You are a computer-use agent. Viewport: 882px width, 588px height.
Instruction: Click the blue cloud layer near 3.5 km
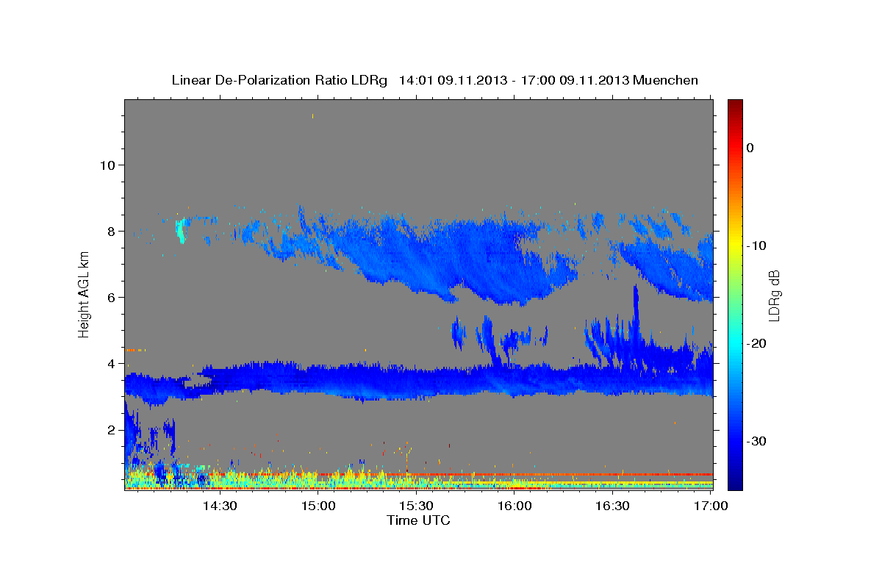pyautogui.click(x=419, y=380)
